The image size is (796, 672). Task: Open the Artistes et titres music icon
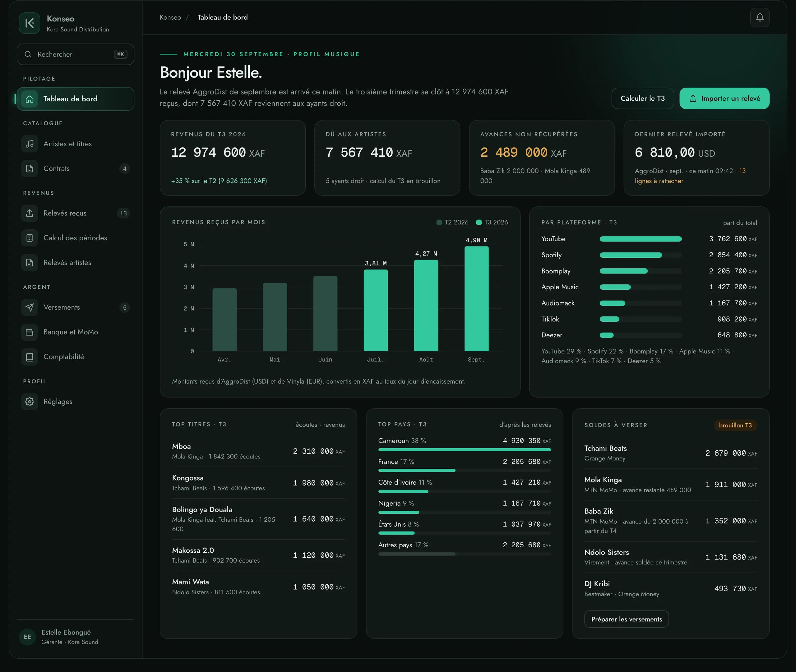pos(29,144)
